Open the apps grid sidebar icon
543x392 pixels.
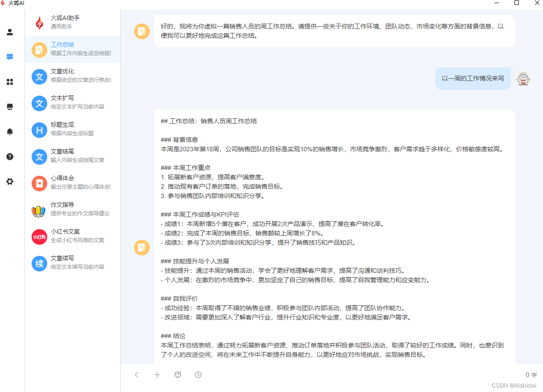pos(10,82)
